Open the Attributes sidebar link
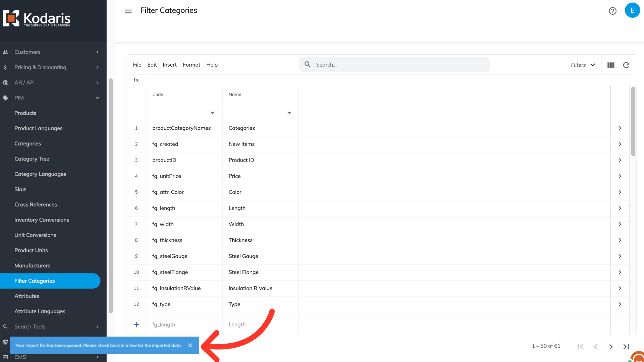Screen dimensions: 644x362 click(27, 296)
